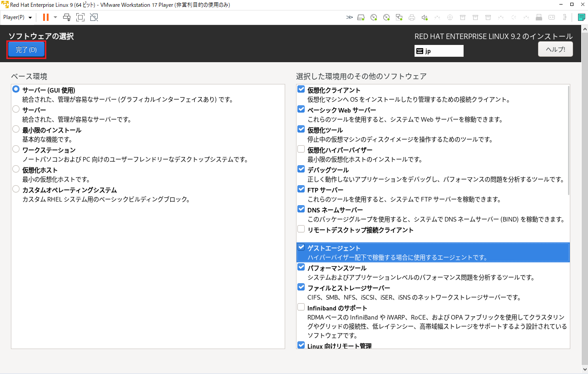
Task: Disable the FTP サーバー checkbox
Action: (x=301, y=189)
